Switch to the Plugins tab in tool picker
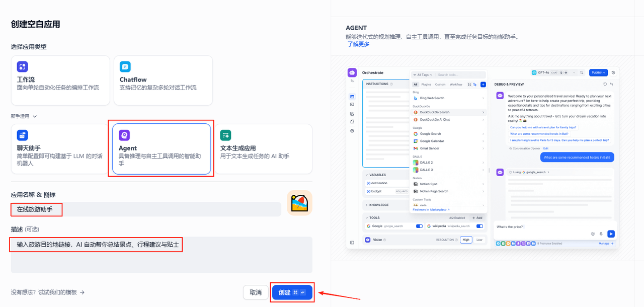 (x=426, y=85)
